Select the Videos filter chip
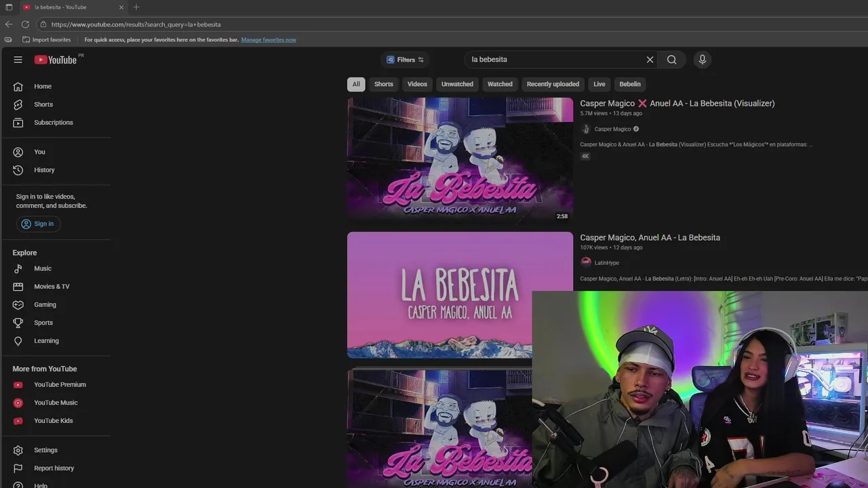The height and width of the screenshot is (488, 868). click(417, 84)
